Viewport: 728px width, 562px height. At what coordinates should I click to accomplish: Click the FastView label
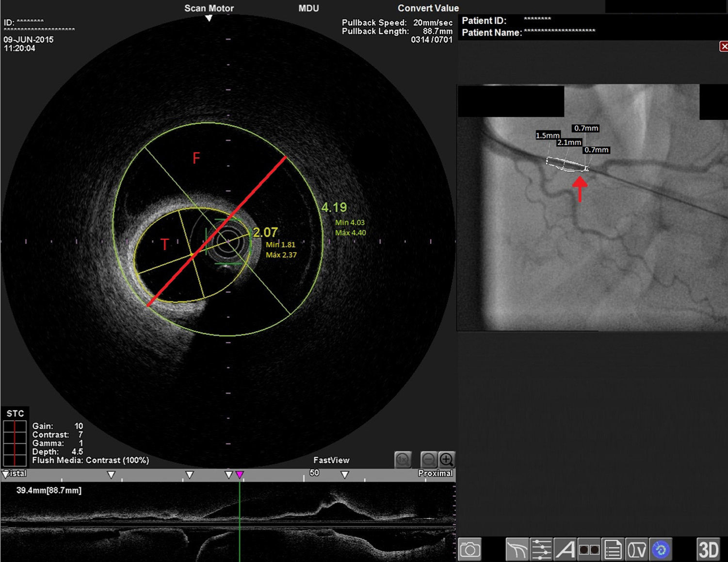coord(331,460)
